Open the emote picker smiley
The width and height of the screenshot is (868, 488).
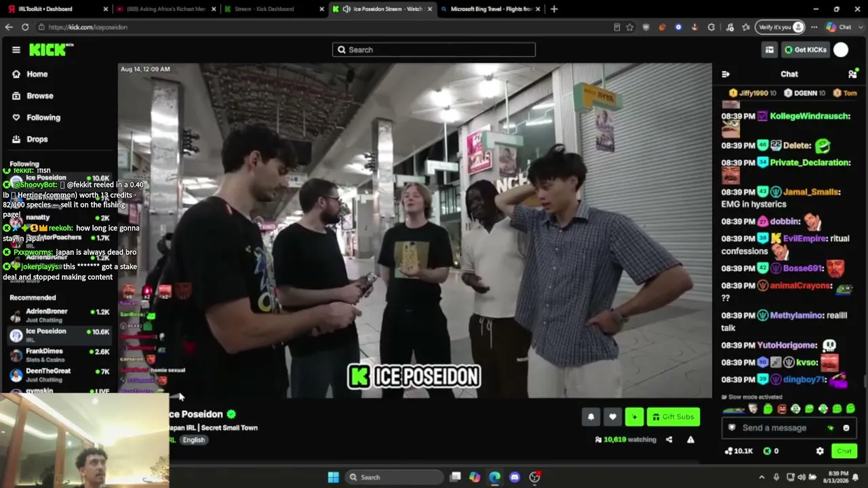(x=846, y=428)
